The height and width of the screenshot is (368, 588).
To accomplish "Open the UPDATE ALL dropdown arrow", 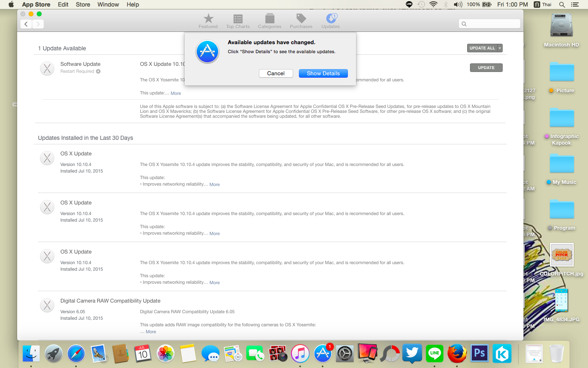I will (500, 48).
